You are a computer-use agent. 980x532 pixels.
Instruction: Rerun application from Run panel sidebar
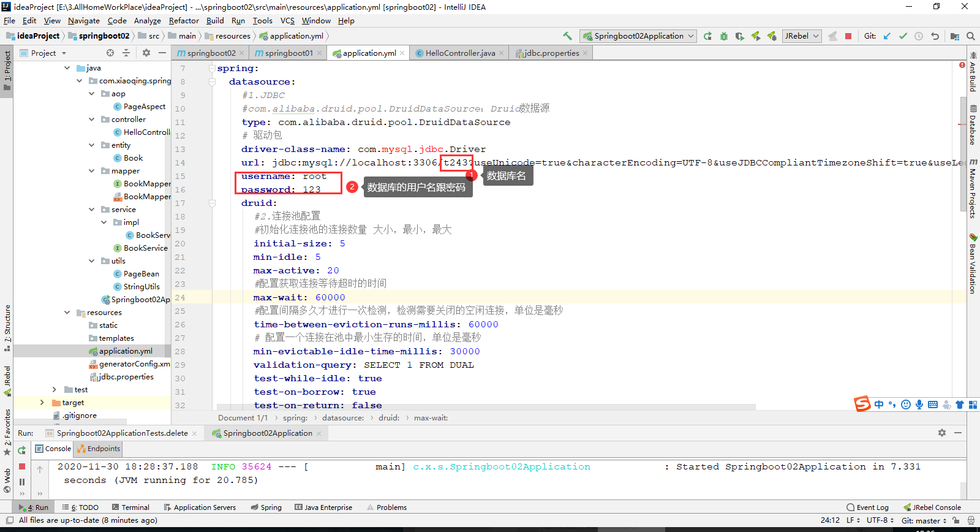click(22, 450)
